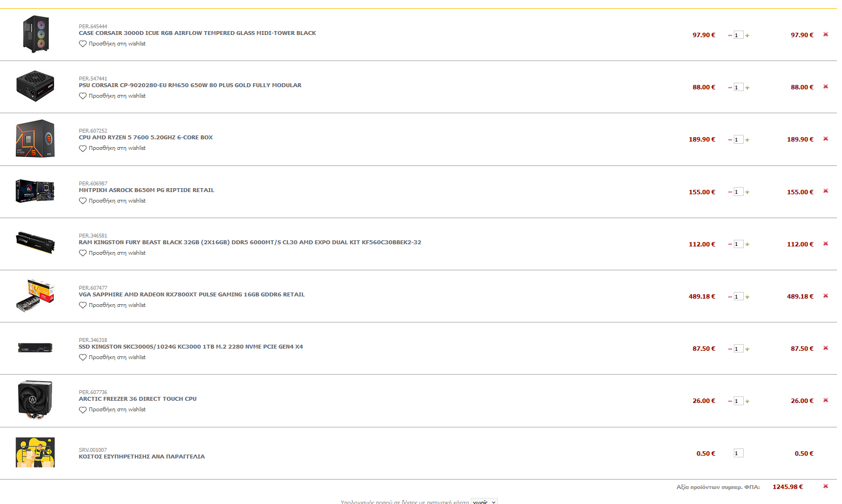
Task: Add Corsair RM650 PSU to wishlist
Action: point(112,96)
